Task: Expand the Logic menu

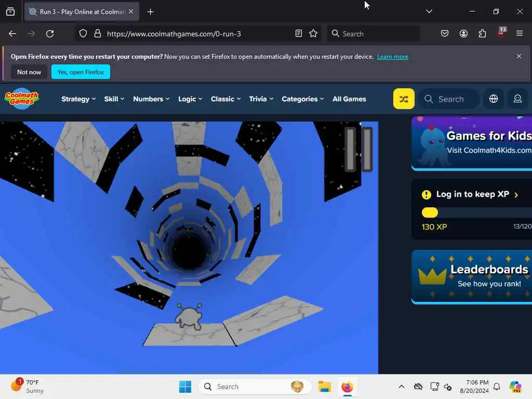Action: (x=190, y=99)
